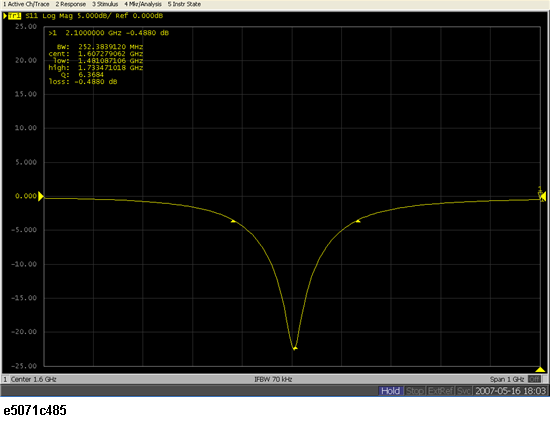Open the Stimulus menu

coord(105,4)
